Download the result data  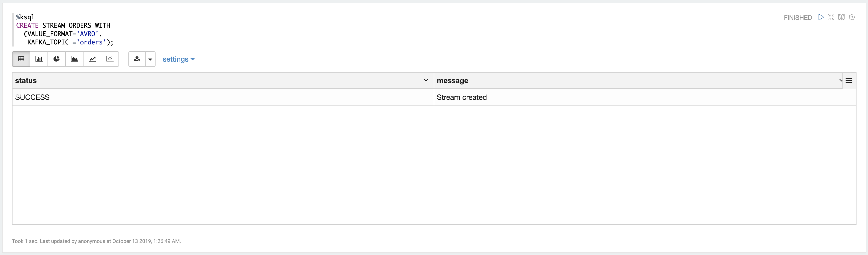(x=137, y=59)
